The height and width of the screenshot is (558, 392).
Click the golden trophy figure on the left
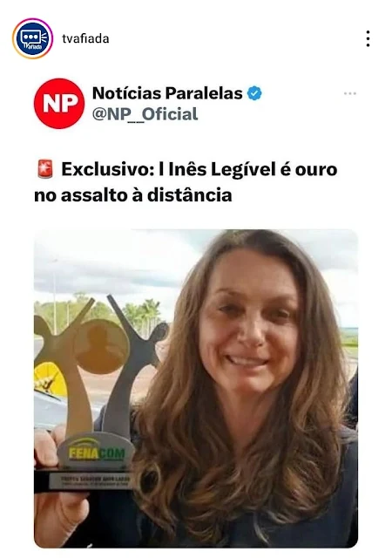pyautogui.click(x=66, y=366)
